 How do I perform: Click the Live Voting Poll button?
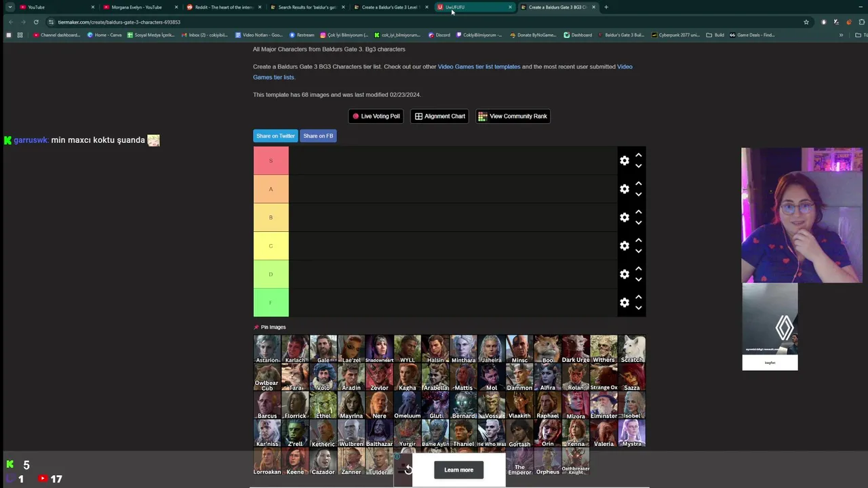376,116
